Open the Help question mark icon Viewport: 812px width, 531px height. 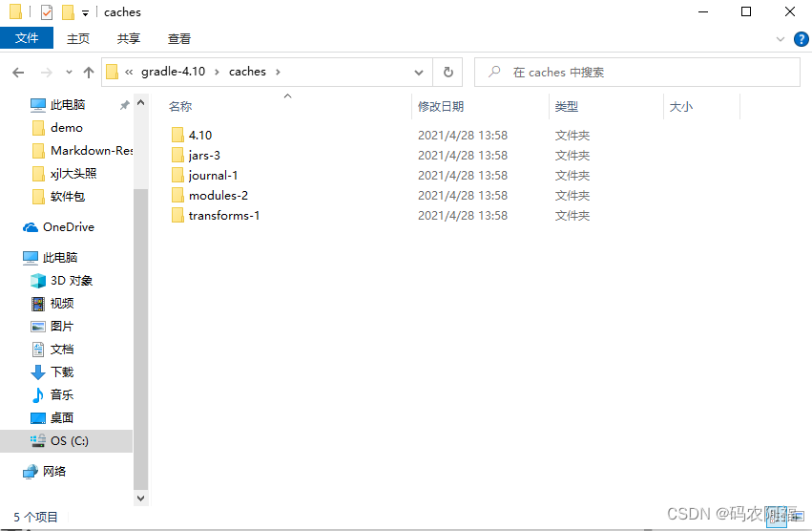point(801,39)
